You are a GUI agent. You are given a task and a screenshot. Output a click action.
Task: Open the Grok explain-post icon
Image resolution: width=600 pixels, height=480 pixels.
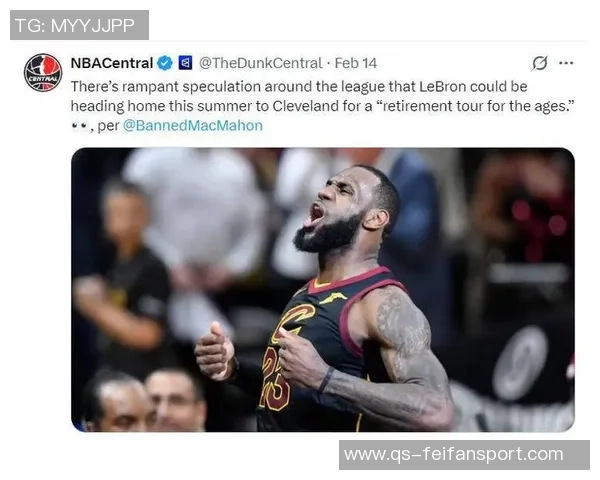[x=540, y=63]
